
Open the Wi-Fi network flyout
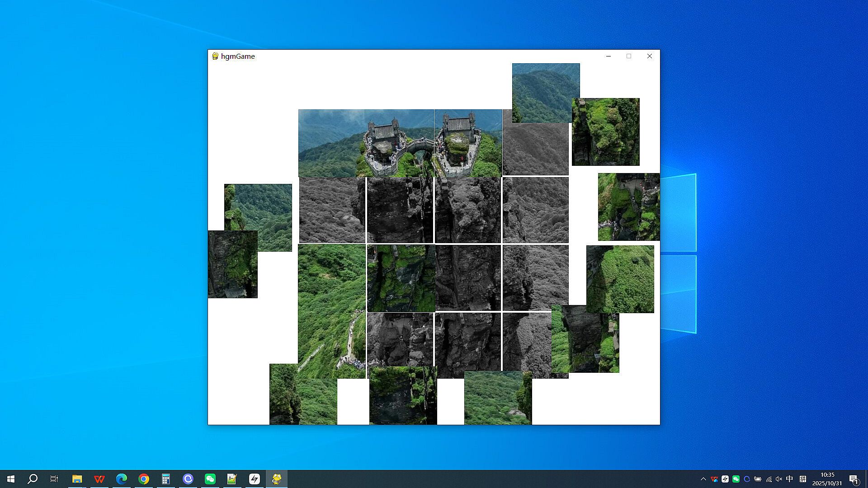(x=769, y=479)
